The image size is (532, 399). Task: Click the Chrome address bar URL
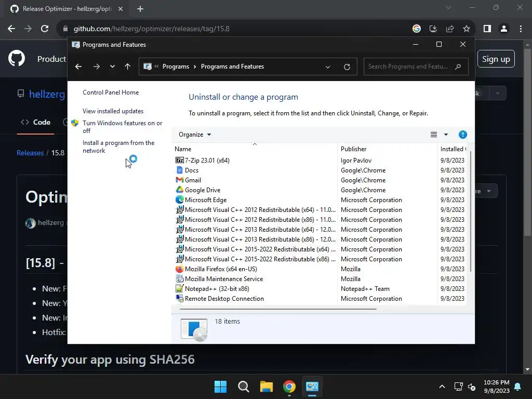[x=151, y=29]
